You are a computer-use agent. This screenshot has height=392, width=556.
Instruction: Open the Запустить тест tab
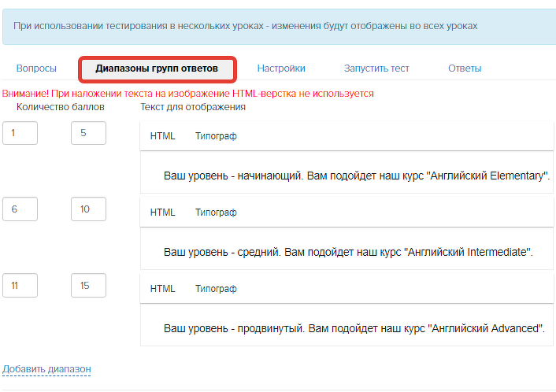(376, 68)
